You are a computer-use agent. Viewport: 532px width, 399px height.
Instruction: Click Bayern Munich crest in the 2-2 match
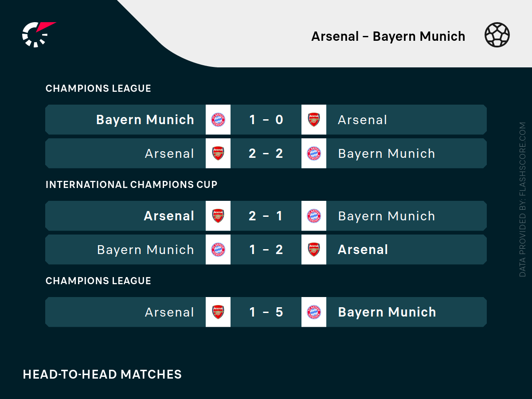pos(314,153)
